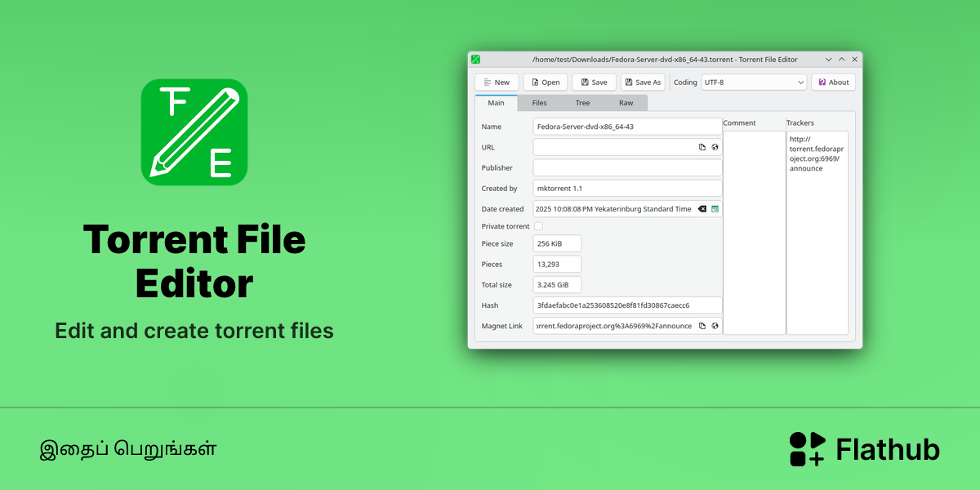This screenshot has width=980, height=490.
Task: Copy the Magnet Link with its copy icon
Action: pos(702,326)
